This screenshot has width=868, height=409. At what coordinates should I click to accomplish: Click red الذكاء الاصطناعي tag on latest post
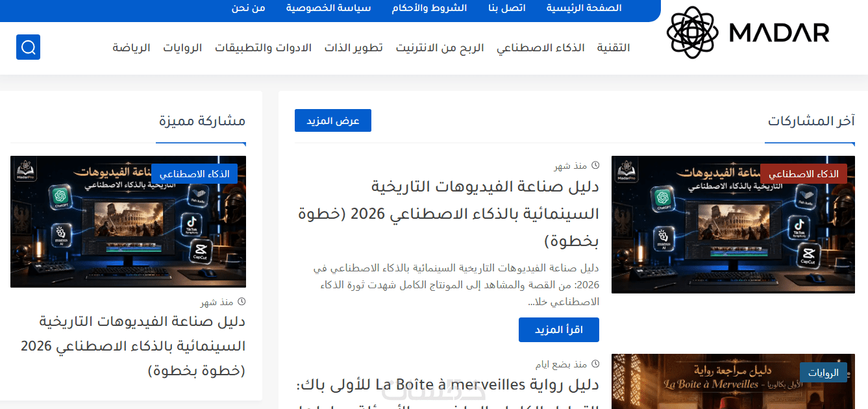(x=804, y=174)
